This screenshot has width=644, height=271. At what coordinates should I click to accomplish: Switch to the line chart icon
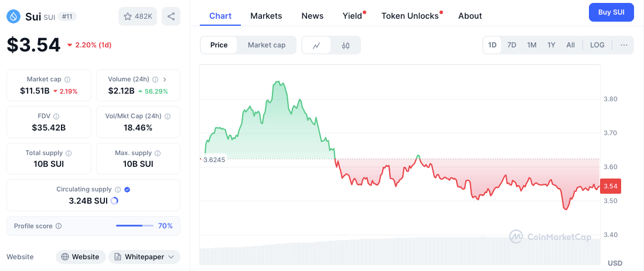[316, 45]
